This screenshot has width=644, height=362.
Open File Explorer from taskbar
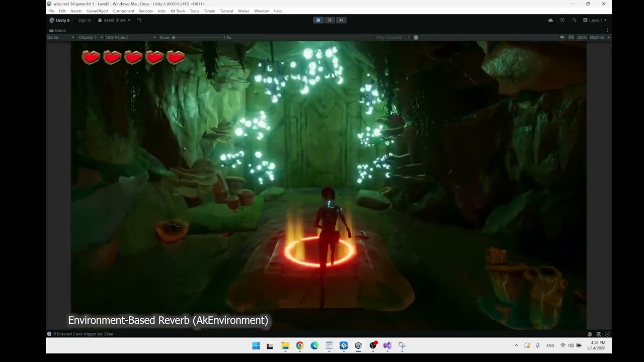tap(285, 345)
